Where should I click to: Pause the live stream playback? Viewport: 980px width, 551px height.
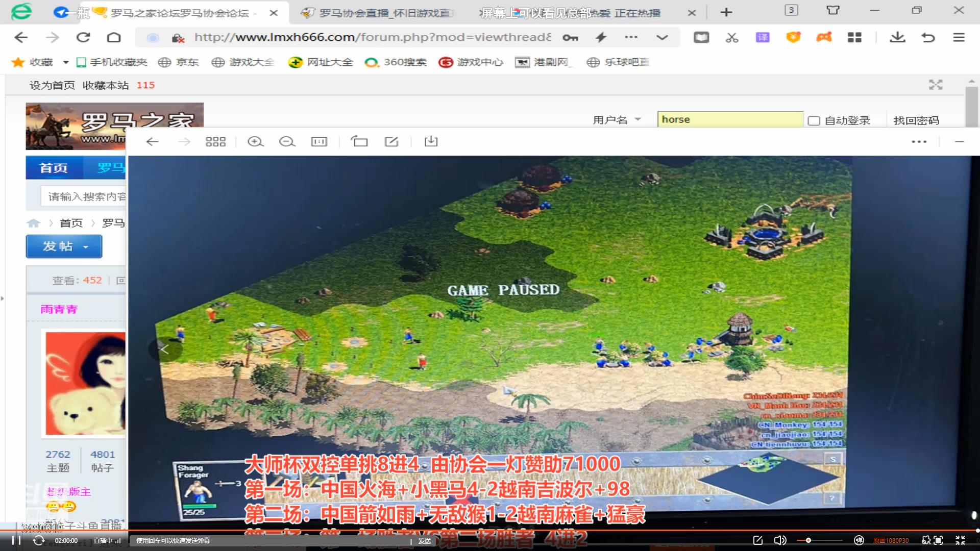pos(16,540)
